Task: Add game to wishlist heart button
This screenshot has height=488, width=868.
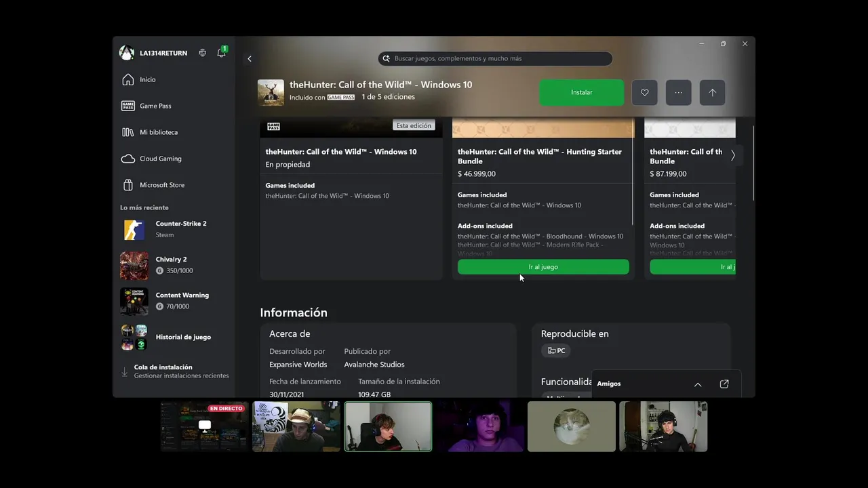Action: (644, 93)
